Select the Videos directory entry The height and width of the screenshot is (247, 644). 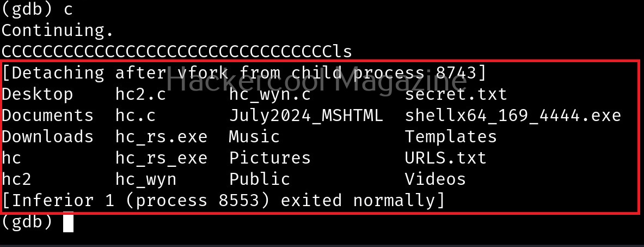(x=435, y=179)
